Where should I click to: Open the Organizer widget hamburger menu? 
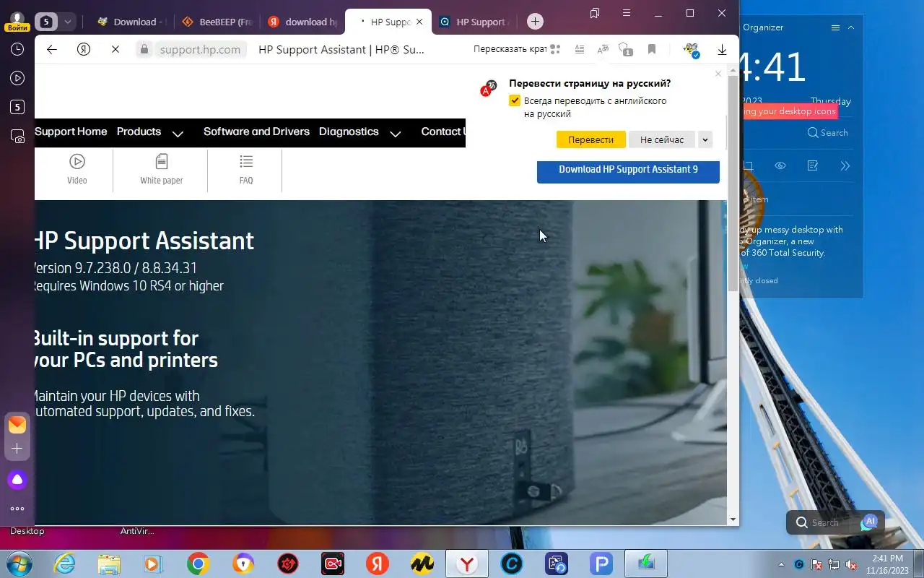click(x=835, y=27)
